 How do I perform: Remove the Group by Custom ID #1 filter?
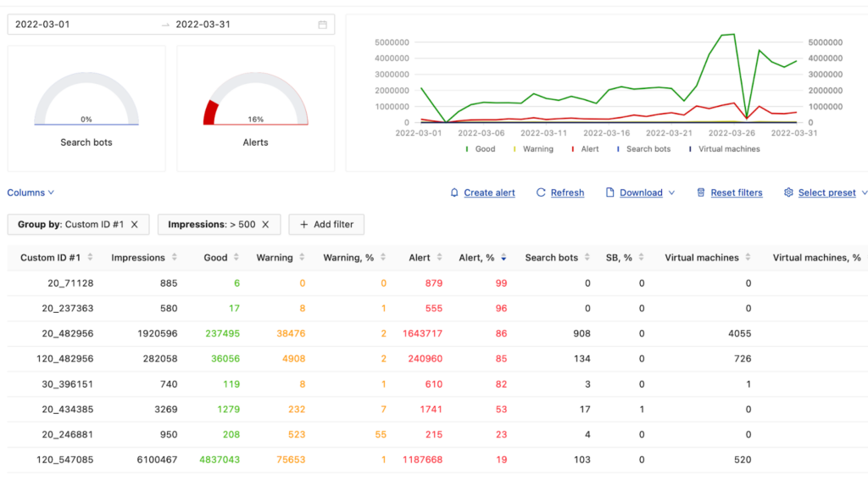(135, 225)
